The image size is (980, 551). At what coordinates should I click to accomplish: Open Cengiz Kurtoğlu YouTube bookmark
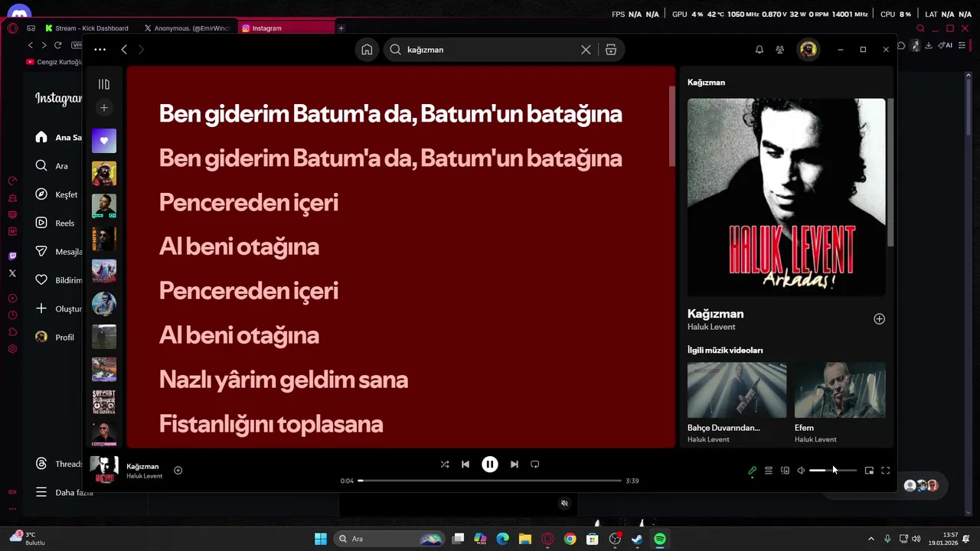point(54,62)
